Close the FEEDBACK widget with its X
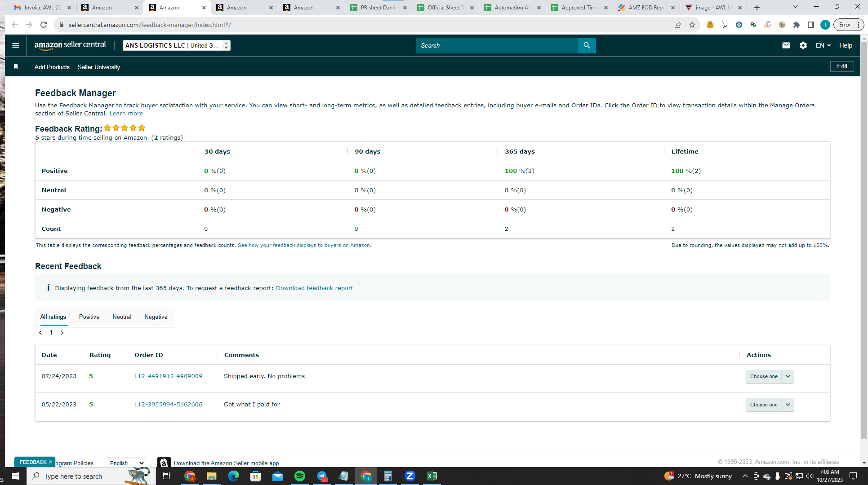Screen dimensions: 868x485 (x=51, y=462)
